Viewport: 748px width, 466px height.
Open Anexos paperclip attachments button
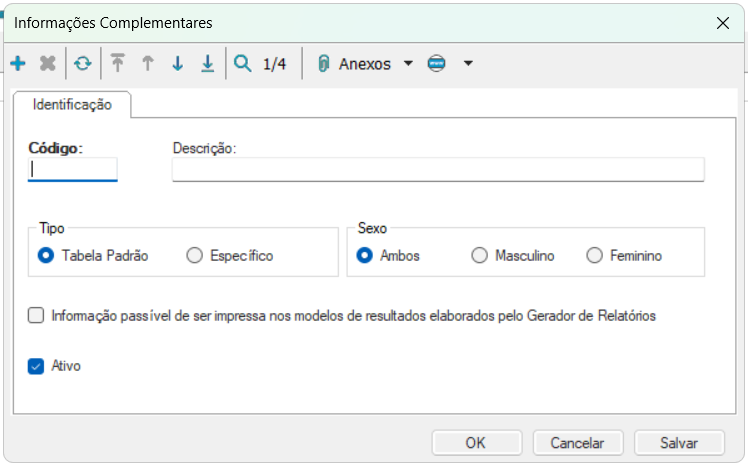pyautogui.click(x=355, y=64)
